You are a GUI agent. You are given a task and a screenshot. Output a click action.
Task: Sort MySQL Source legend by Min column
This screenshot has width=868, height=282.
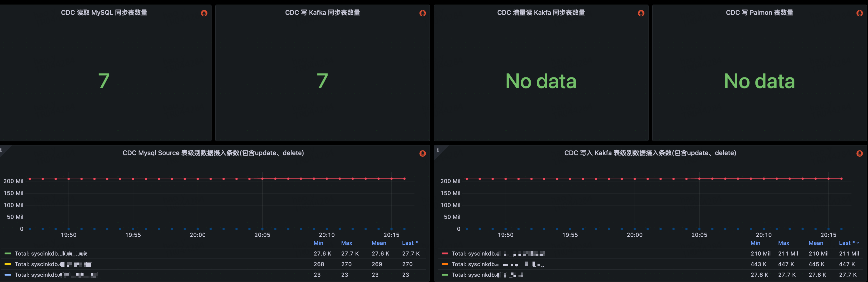[318, 243]
